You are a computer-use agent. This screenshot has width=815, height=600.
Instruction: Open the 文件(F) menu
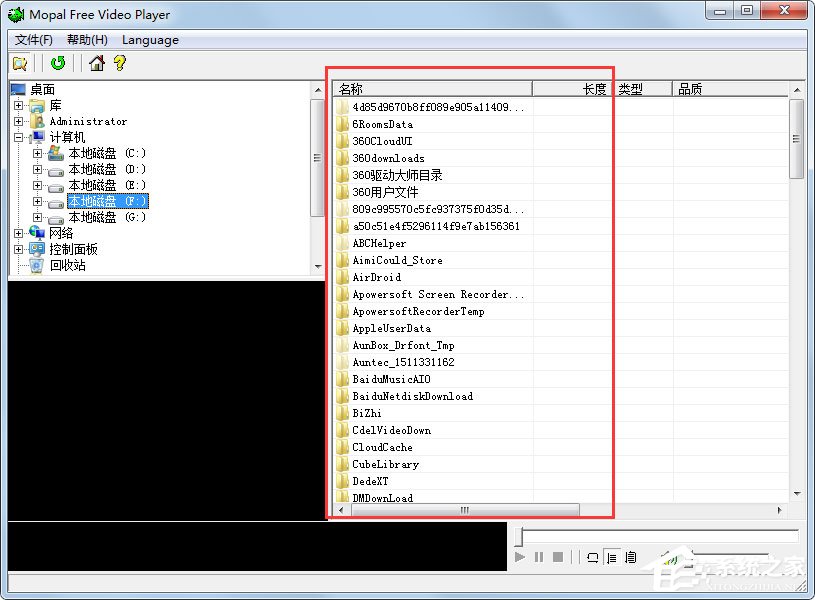(x=34, y=40)
